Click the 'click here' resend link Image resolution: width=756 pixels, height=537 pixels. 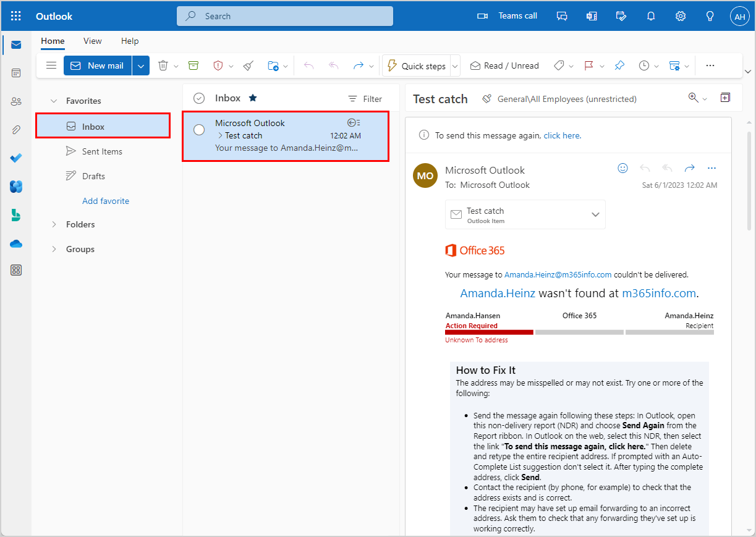tap(562, 135)
